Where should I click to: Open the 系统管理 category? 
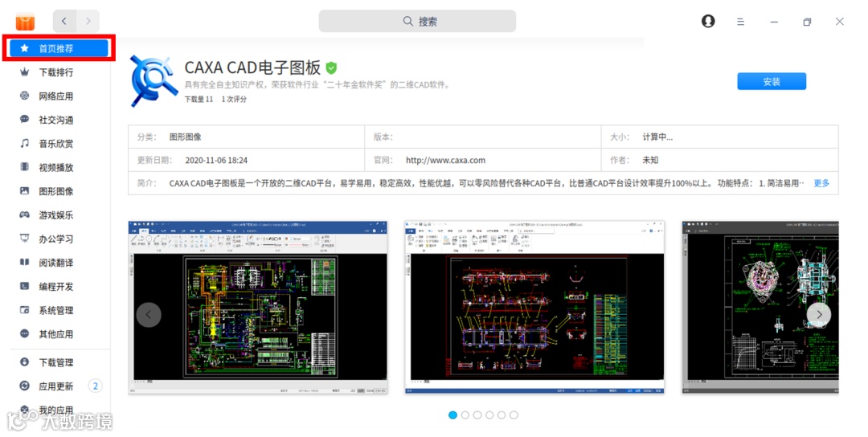(56, 310)
